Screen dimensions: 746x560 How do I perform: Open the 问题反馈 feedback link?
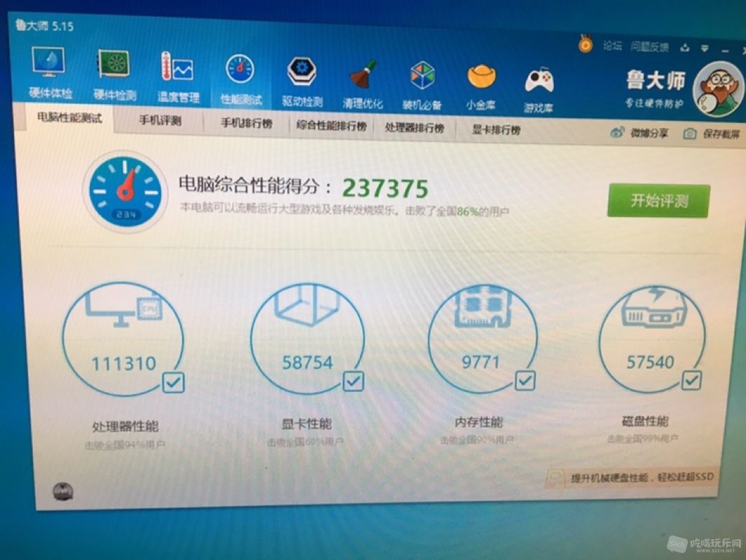[649, 47]
